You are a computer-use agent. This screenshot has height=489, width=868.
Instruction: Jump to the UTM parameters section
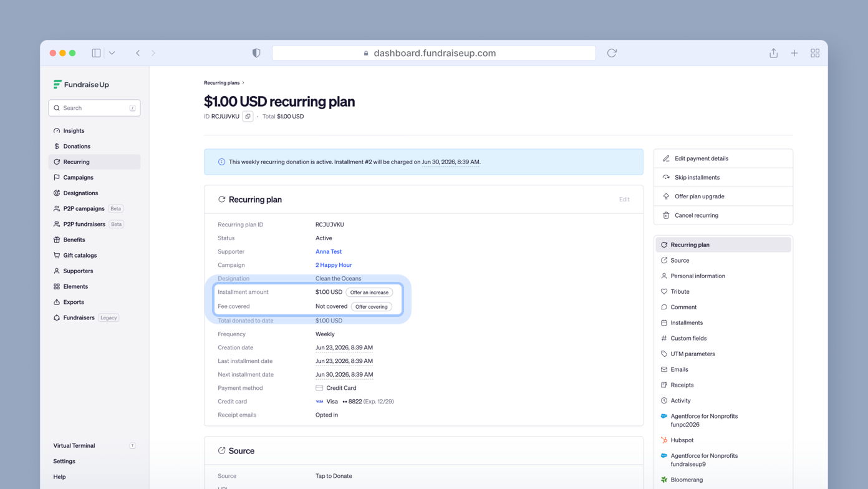click(x=723, y=354)
